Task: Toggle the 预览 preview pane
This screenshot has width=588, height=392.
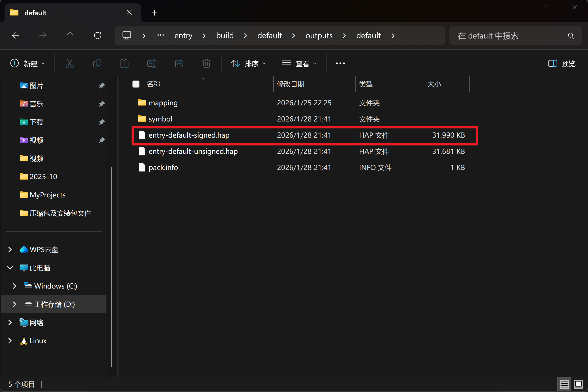Action: pyautogui.click(x=562, y=64)
